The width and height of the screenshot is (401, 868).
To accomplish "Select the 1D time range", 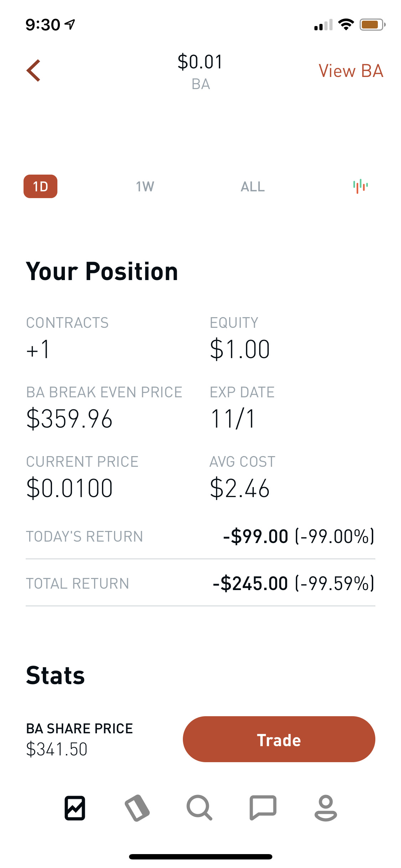I will coord(40,186).
